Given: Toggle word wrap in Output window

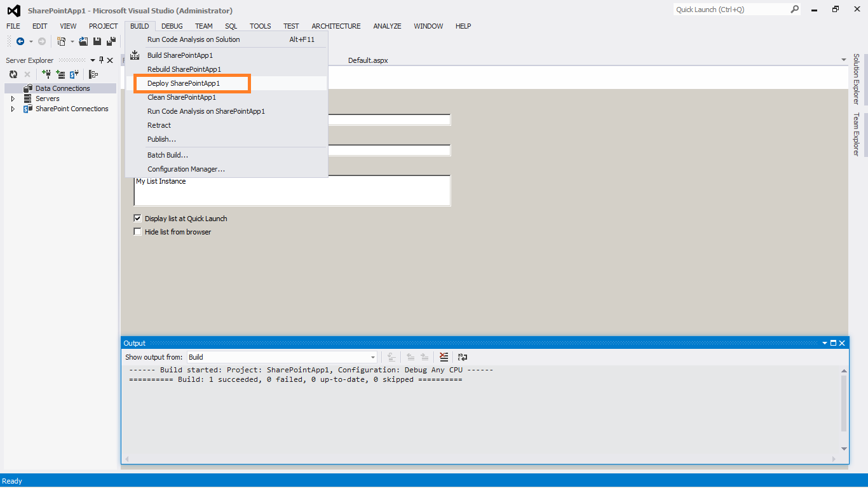Looking at the screenshot, I should [463, 357].
